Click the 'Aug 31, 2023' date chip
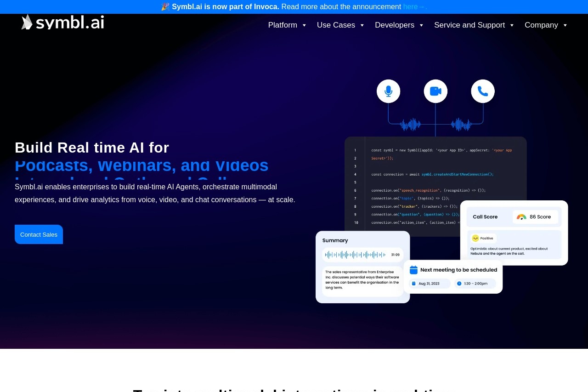The width and height of the screenshot is (588, 392). coord(429,284)
